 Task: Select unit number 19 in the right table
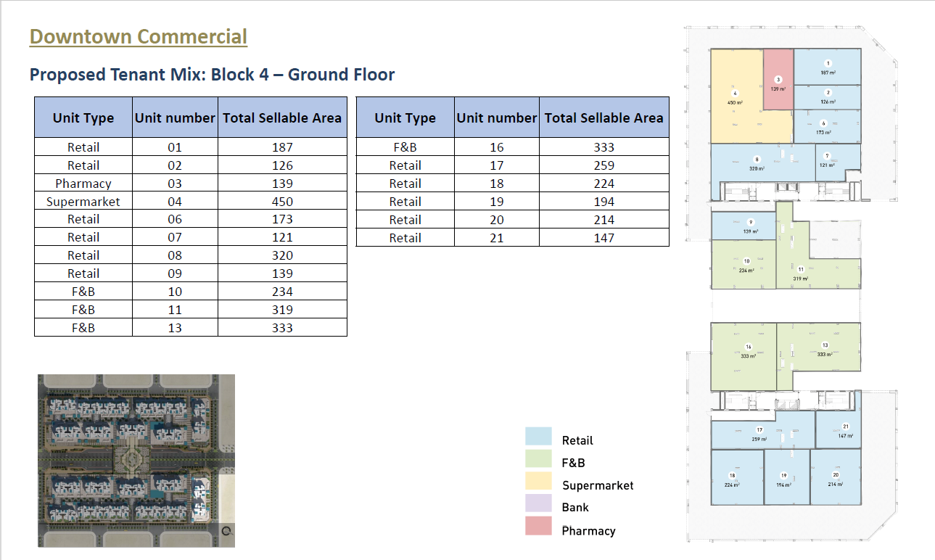tap(497, 202)
